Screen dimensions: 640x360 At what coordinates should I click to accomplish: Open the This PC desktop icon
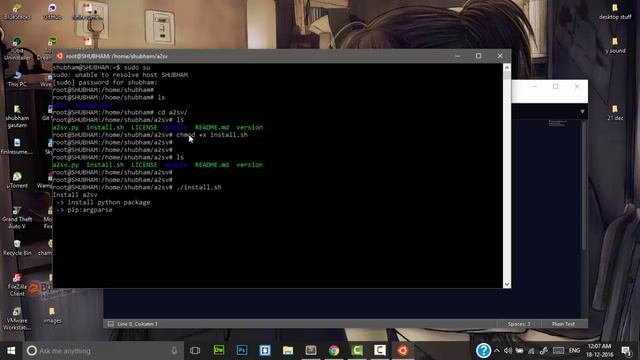(x=17, y=79)
